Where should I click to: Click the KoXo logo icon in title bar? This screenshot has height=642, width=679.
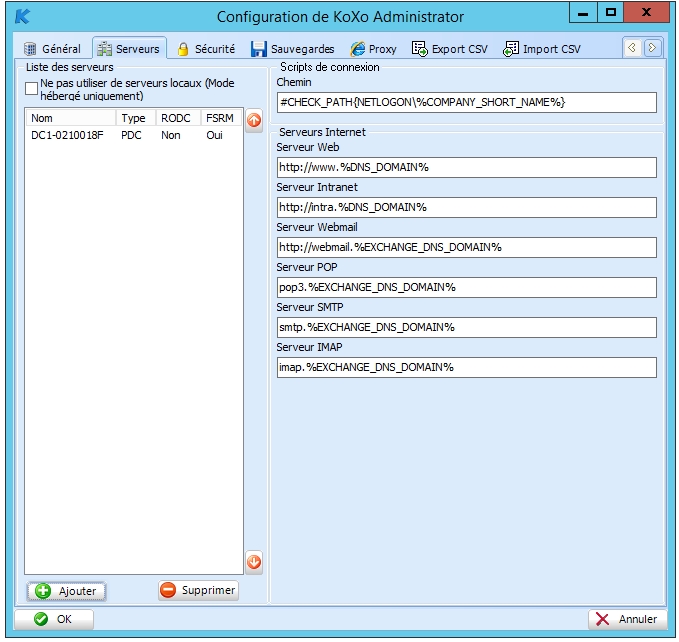click(22, 17)
